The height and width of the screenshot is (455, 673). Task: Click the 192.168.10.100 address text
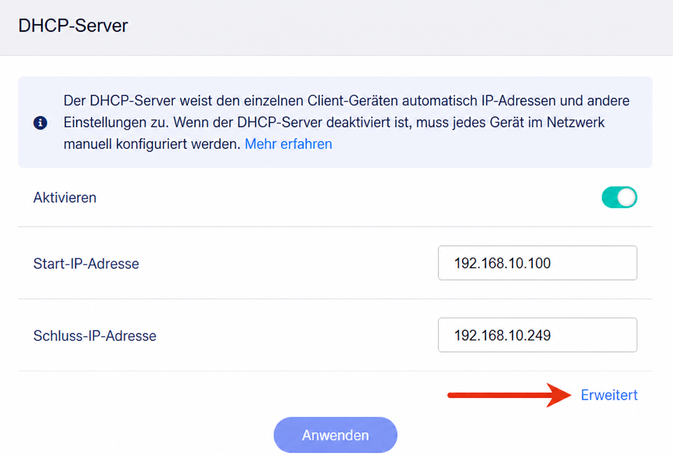point(503,263)
